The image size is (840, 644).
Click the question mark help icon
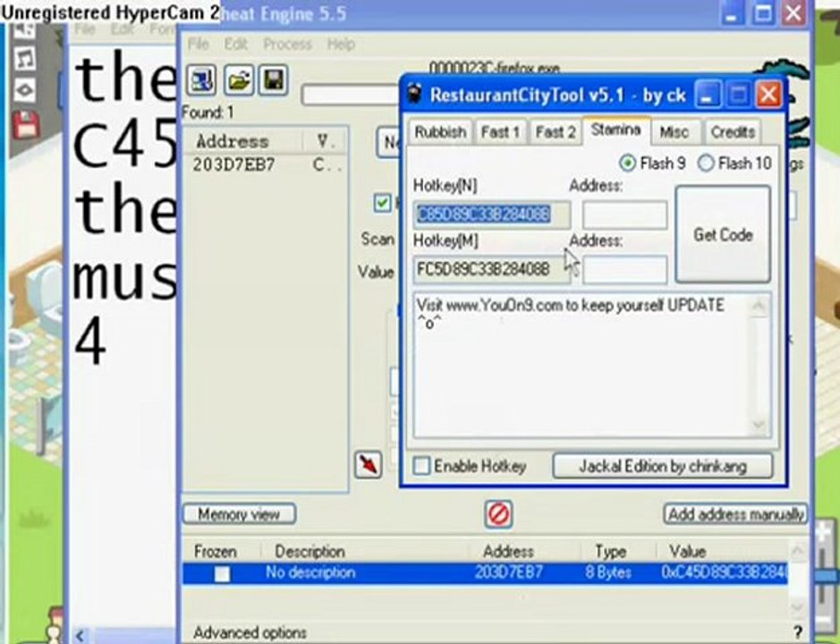tap(798, 632)
